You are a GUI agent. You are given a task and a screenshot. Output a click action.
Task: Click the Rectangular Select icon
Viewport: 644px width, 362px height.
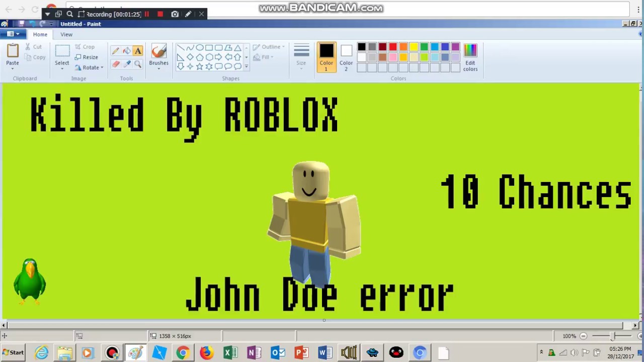point(62,51)
